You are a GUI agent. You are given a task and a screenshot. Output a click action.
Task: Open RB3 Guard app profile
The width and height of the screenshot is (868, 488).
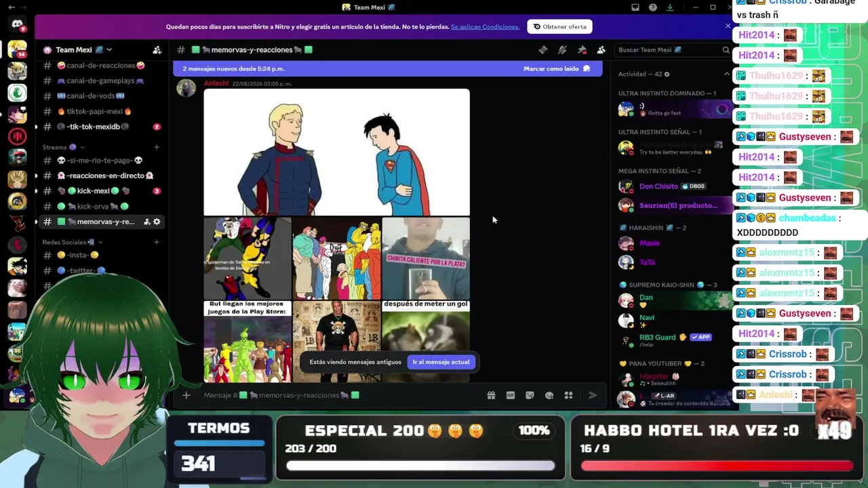coord(673,340)
